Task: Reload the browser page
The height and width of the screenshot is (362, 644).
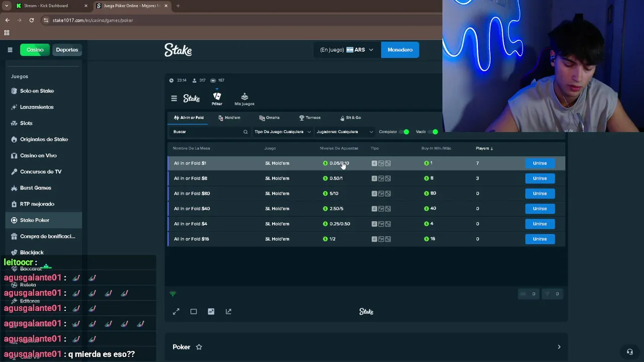Action: click(32, 20)
